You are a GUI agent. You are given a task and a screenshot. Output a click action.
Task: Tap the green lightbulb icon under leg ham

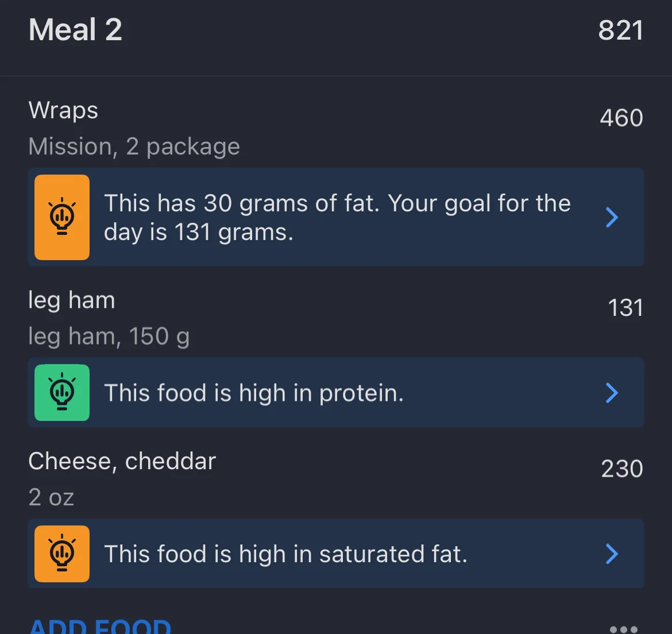[x=62, y=393]
